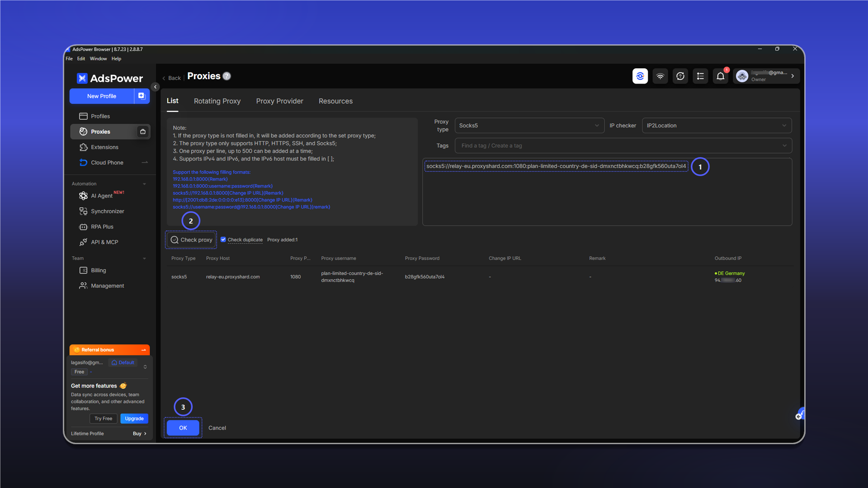Click the New Profile button
Screen dimensions: 868x488
point(102,96)
